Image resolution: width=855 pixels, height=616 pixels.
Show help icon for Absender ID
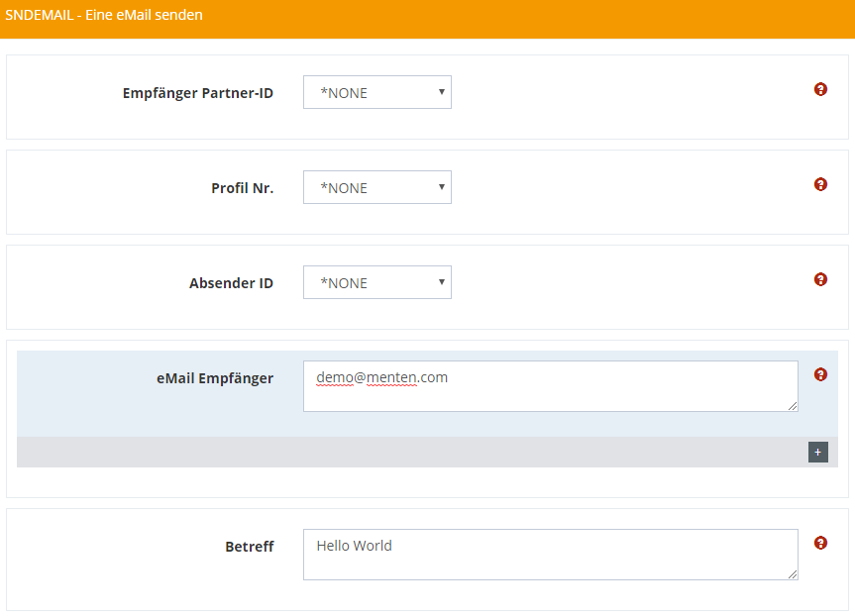820,279
